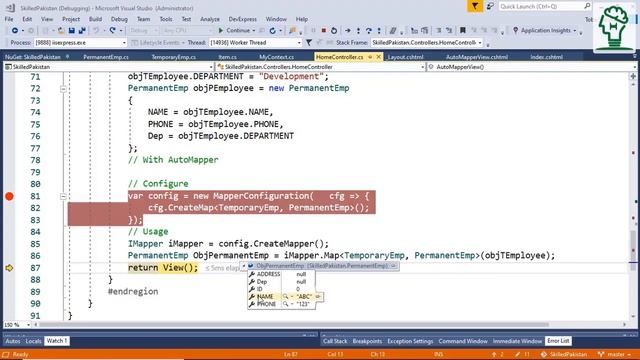This screenshot has width=640, height=360.
Task: Click the yellow notifications filter icon
Action: [x=475, y=6]
